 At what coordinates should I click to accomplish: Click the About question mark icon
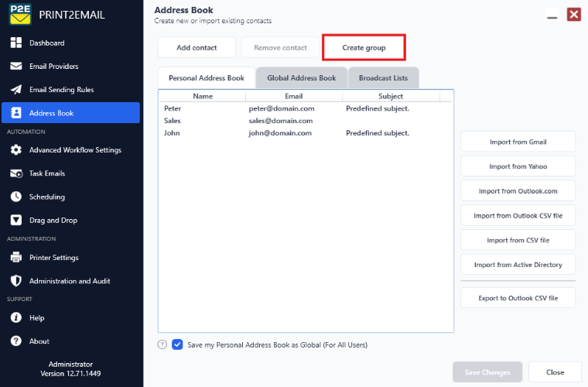[x=16, y=341]
